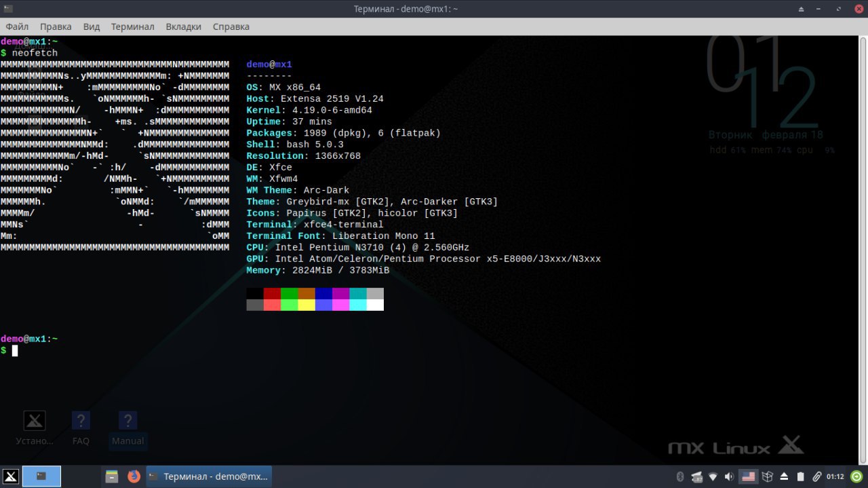
Task: Click the blue demo@mx1 neofetch header
Action: pos(269,64)
